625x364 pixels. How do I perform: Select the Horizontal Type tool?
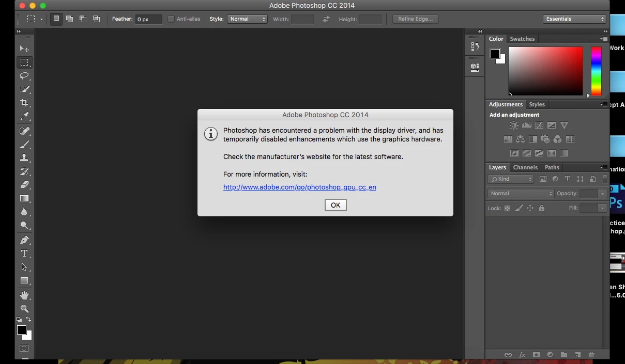point(24,254)
